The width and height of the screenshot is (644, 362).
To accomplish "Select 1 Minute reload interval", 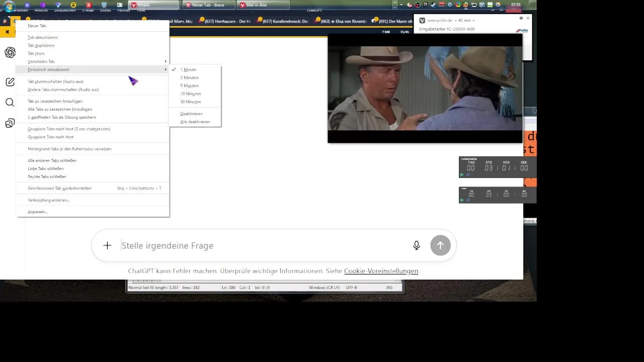I will [195, 69].
